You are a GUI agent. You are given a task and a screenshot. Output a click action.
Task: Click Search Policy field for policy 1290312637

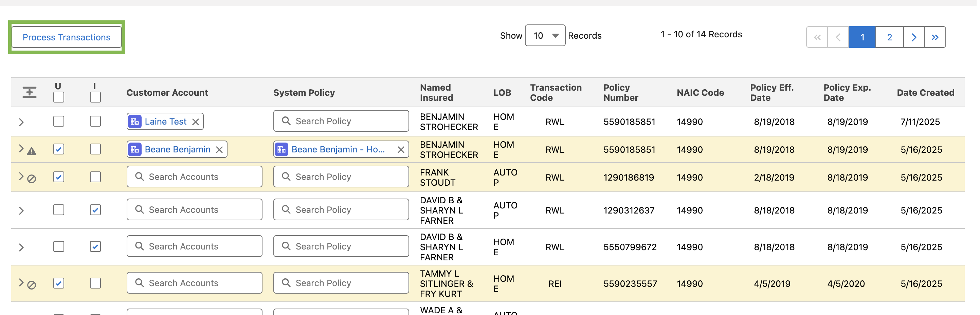pyautogui.click(x=341, y=210)
